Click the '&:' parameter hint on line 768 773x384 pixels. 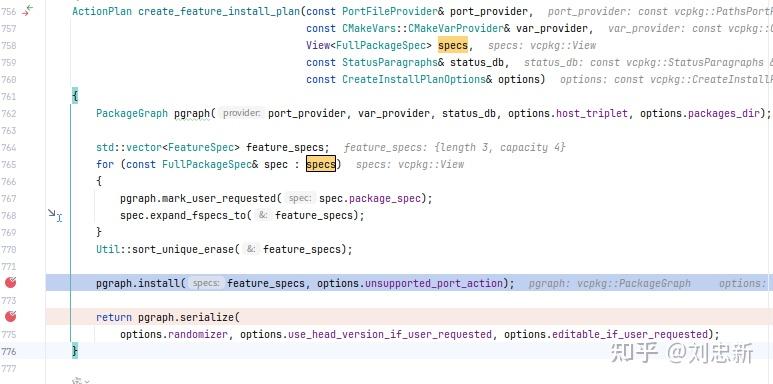tap(263, 215)
